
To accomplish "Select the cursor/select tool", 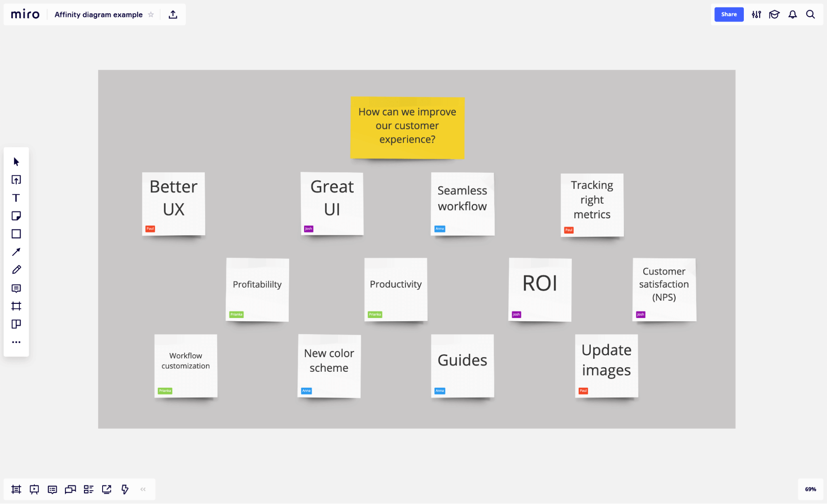I will click(x=16, y=161).
